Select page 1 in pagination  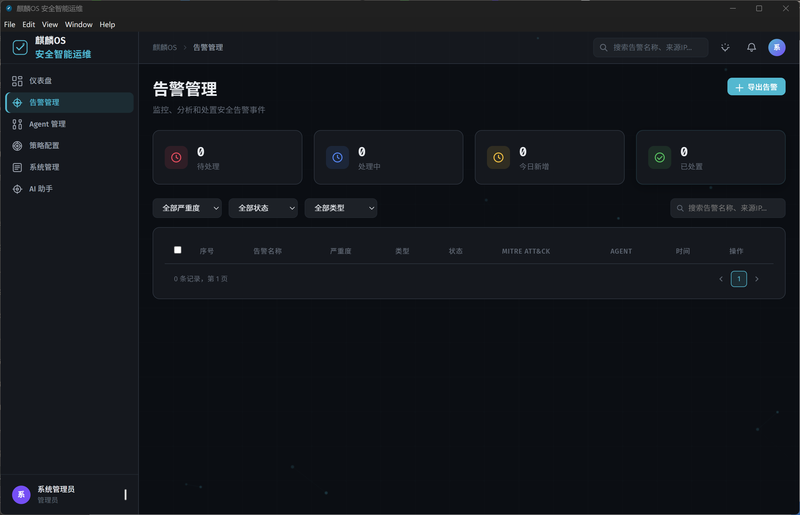click(739, 279)
